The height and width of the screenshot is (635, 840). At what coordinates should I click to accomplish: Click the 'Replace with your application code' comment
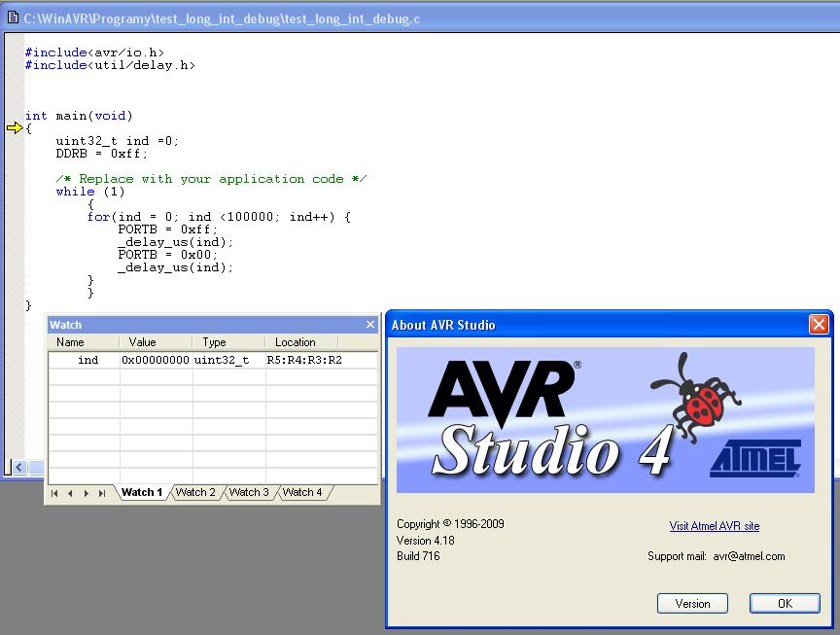(211, 179)
